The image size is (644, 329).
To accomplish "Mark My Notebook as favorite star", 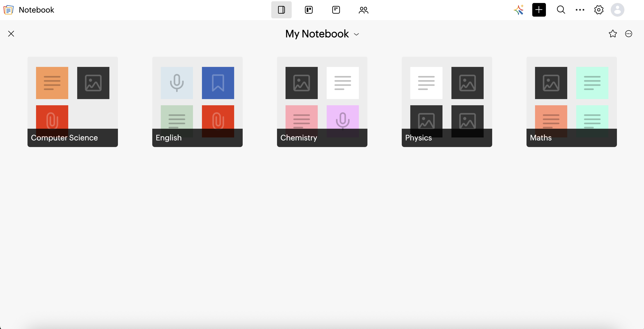I will [612, 34].
